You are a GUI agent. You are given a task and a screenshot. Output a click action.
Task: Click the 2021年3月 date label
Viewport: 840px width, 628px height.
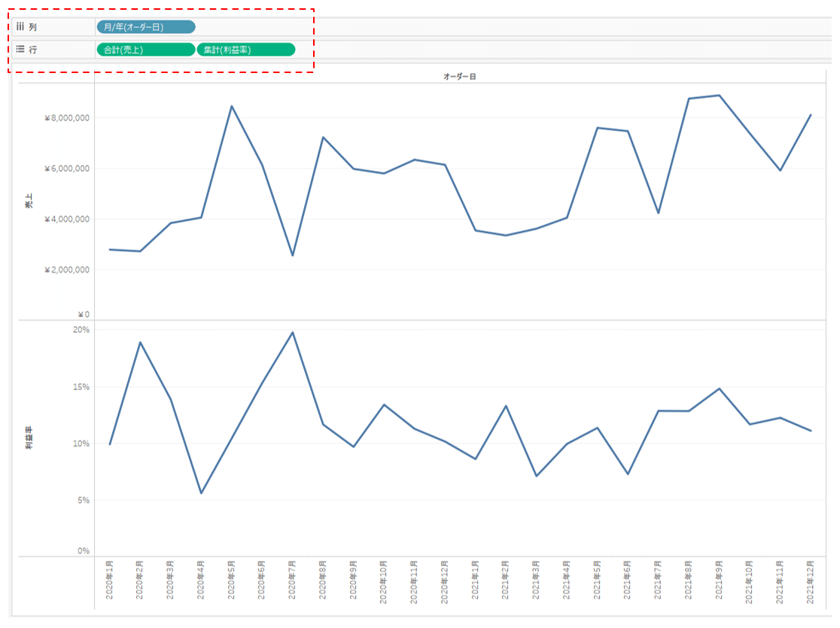[536, 580]
